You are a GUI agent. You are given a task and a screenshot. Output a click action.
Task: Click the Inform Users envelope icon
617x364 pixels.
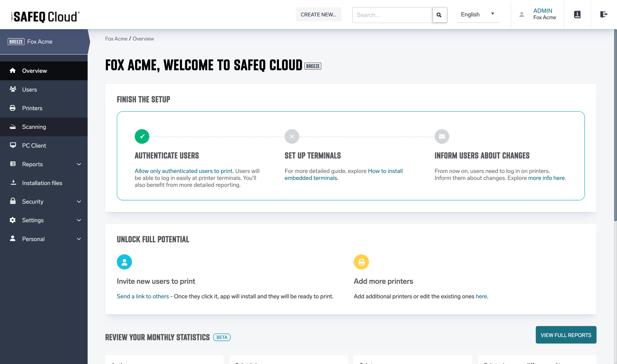pos(442,136)
